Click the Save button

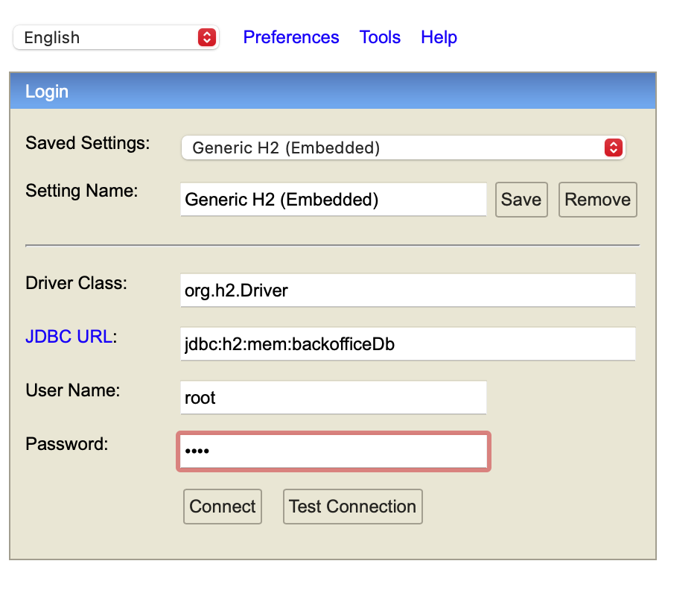click(x=521, y=200)
